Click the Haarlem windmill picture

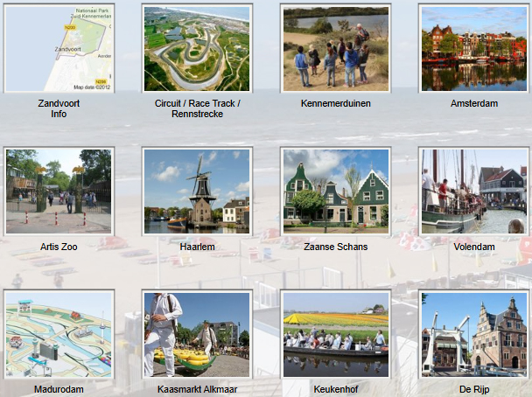(198, 191)
